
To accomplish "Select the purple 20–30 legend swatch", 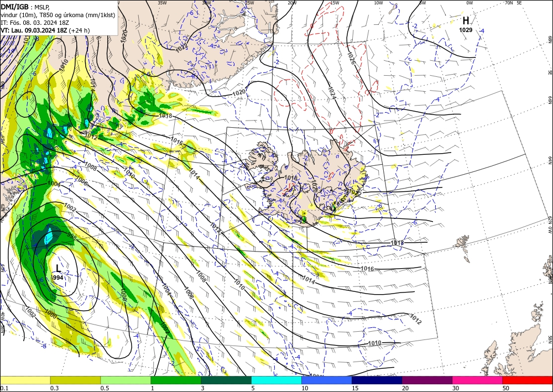I will (x=427, y=380).
